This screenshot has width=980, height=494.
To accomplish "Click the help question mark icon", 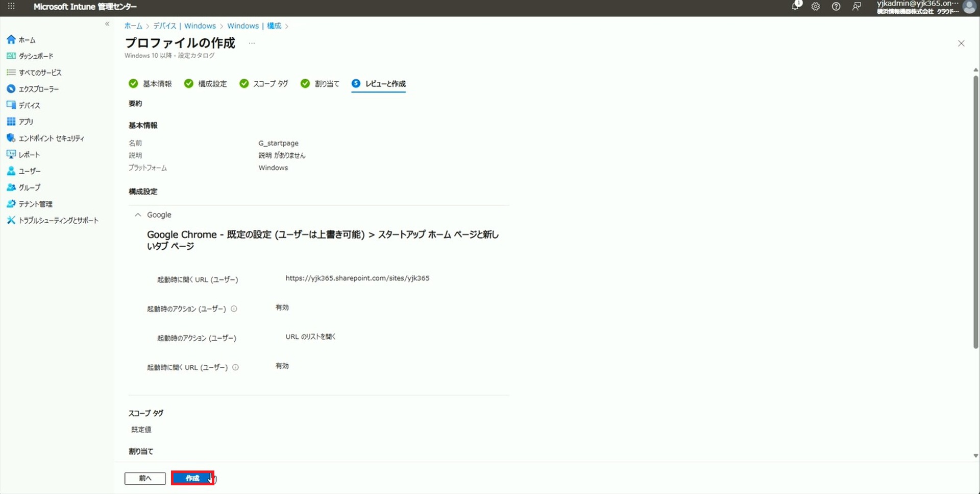I will coord(836,7).
